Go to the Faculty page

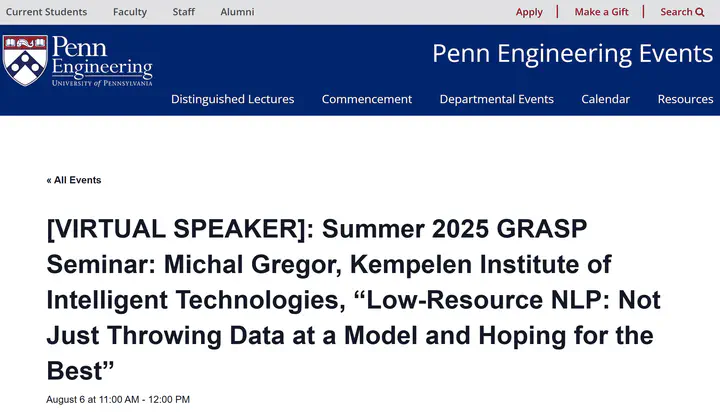(130, 12)
